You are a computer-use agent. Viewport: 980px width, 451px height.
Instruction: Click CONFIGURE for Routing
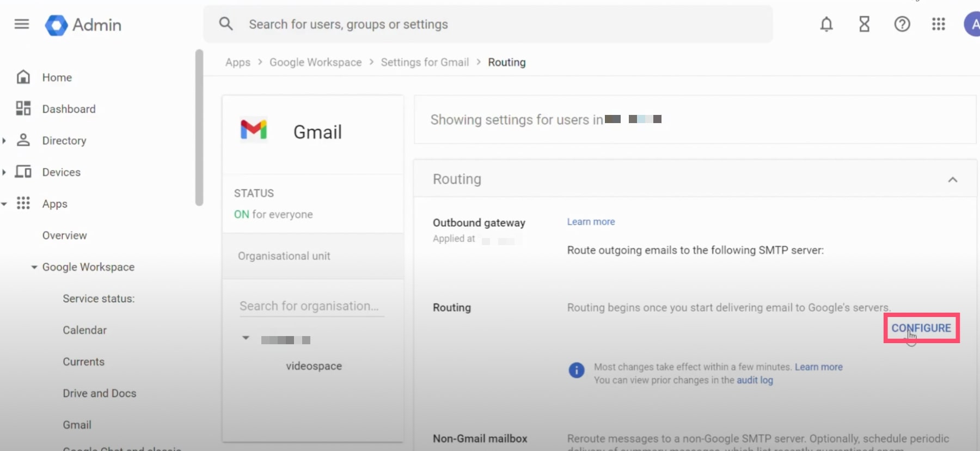point(921,328)
